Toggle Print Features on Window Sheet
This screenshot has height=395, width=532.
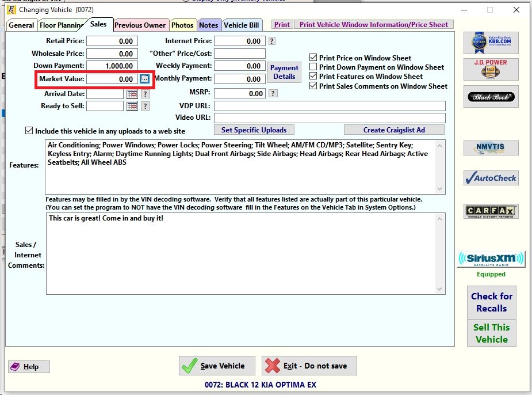coord(313,76)
